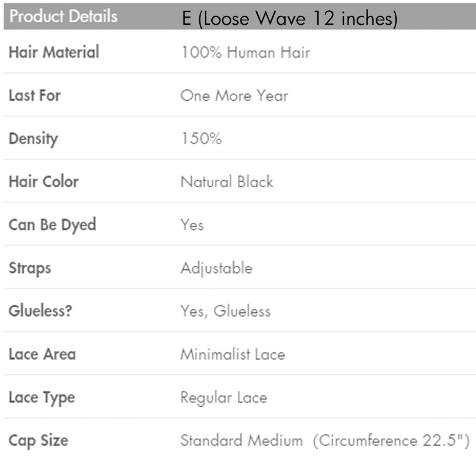The image size is (476, 476).
Task: Select the "Yes, Glueless" value
Action: pyautogui.click(x=225, y=311)
